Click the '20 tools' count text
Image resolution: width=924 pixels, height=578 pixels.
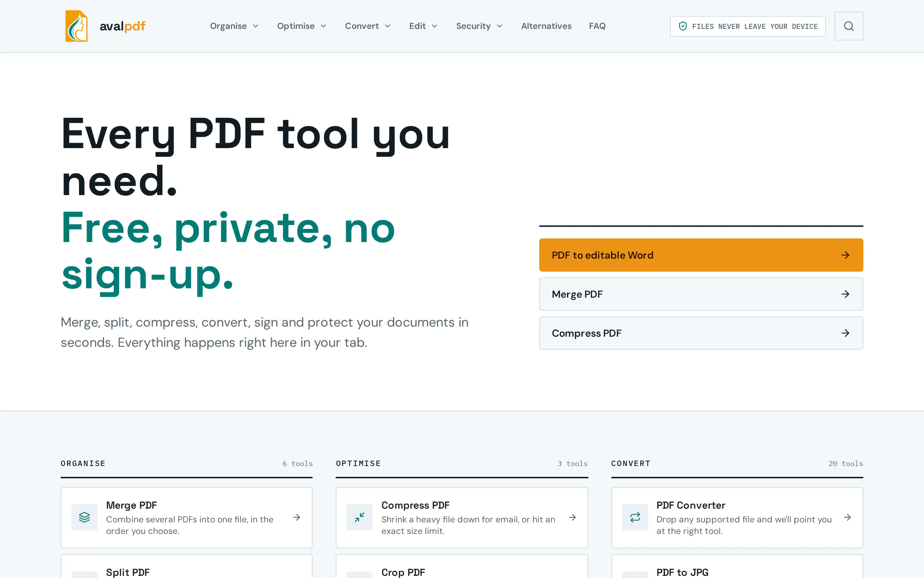tap(846, 463)
